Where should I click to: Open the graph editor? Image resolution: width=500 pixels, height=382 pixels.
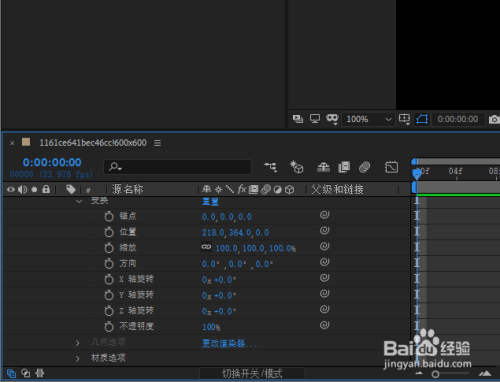tap(391, 167)
